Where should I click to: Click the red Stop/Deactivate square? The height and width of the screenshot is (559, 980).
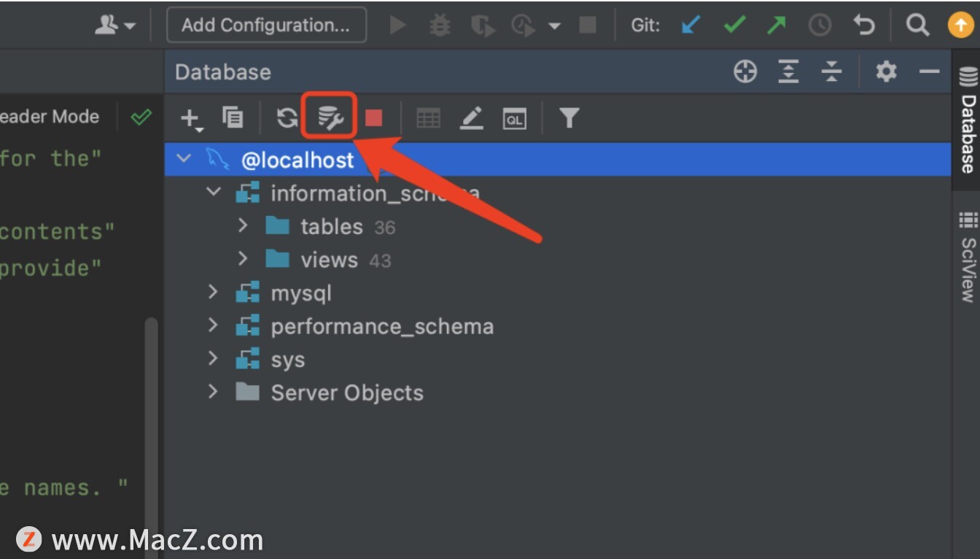pos(374,118)
